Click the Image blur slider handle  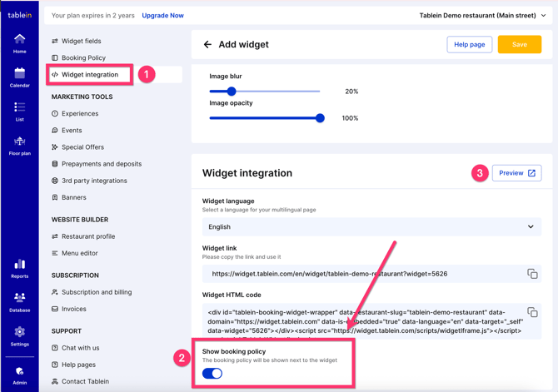point(232,91)
